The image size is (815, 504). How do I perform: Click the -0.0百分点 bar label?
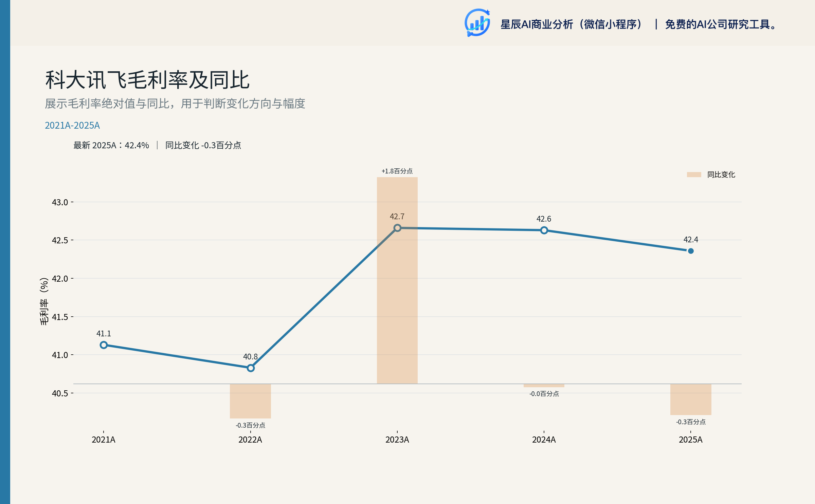pos(544,394)
